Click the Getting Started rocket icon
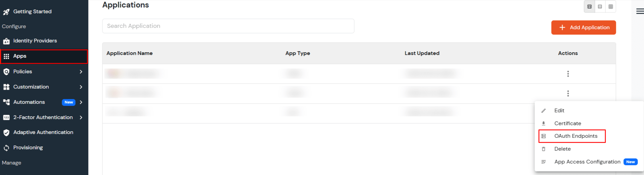 [6, 12]
